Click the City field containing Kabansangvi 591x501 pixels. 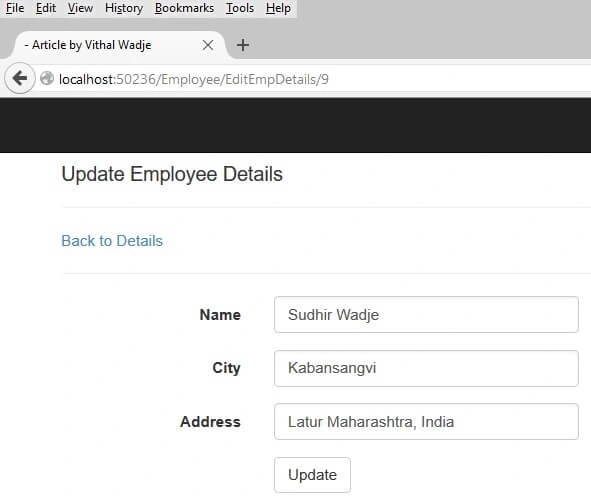point(426,368)
